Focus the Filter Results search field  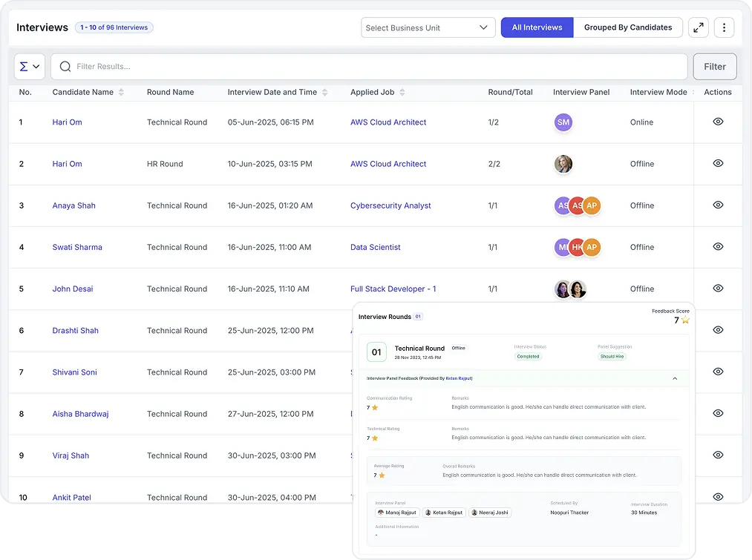pyautogui.click(x=369, y=66)
